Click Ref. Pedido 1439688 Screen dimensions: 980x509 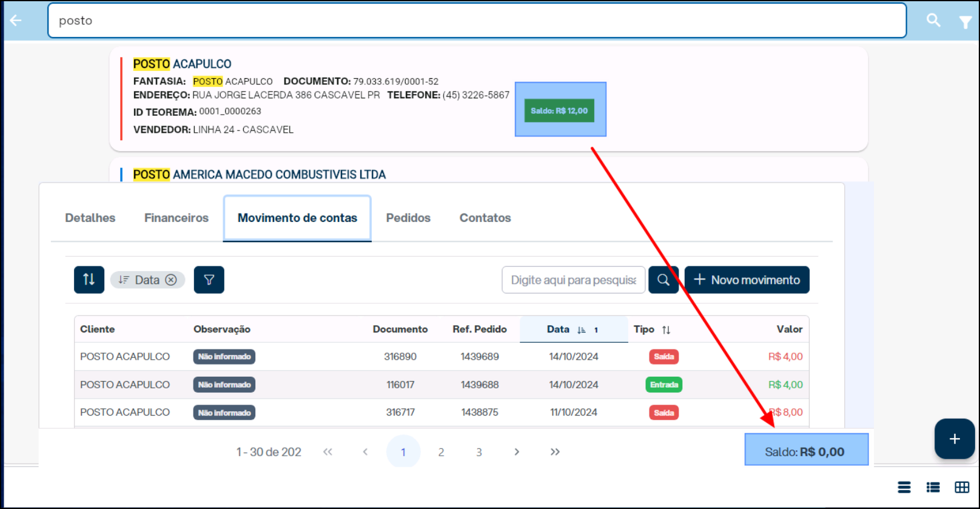tap(480, 385)
